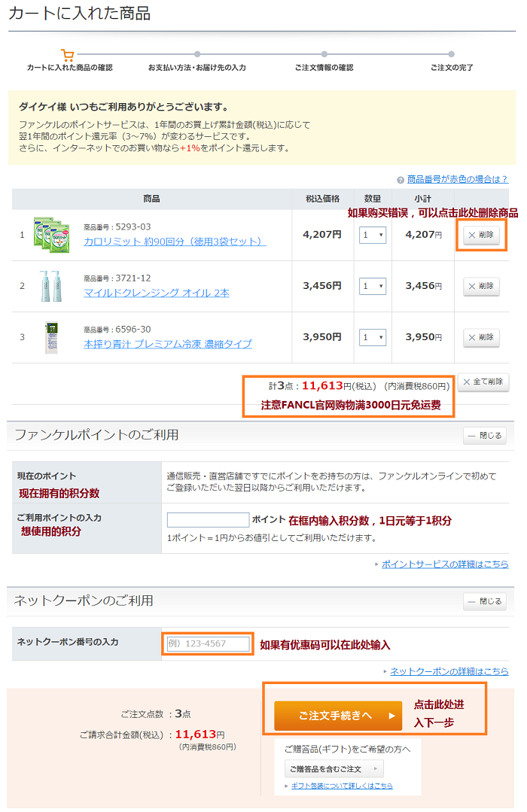Viewport: 527px width, 812px height.
Task: Open the ポイントサービスの詳細はこちら link
Action: [x=444, y=564]
